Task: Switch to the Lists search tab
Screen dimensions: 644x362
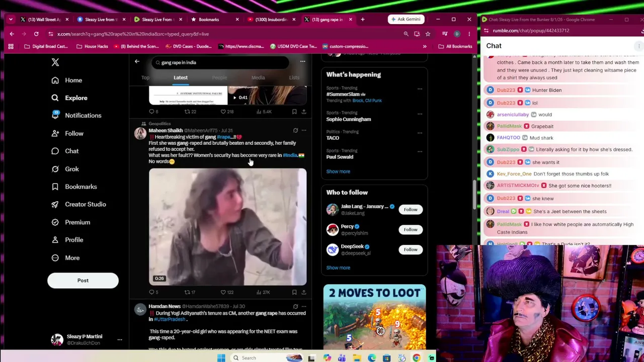Action: click(294, 78)
